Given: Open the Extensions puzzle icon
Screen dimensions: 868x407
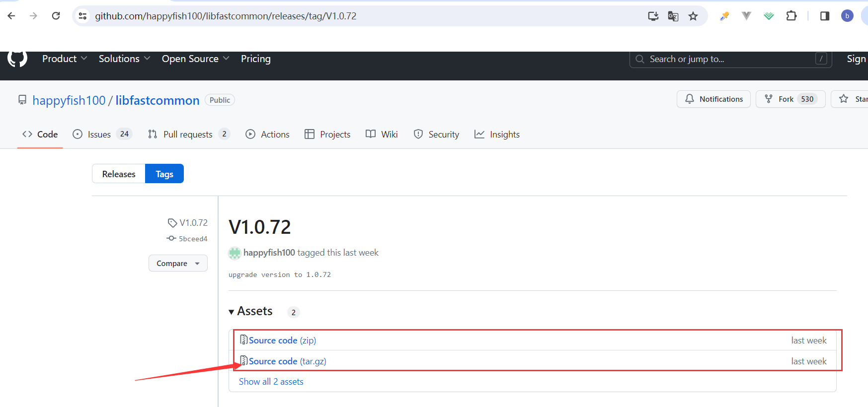Looking at the screenshot, I should tap(791, 16).
